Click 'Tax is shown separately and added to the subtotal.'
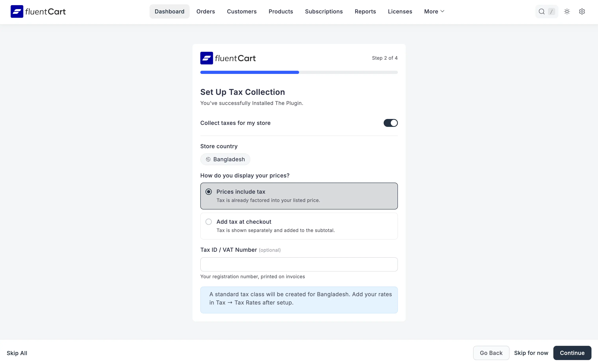Image resolution: width=598 pixels, height=364 pixels. 275,230
